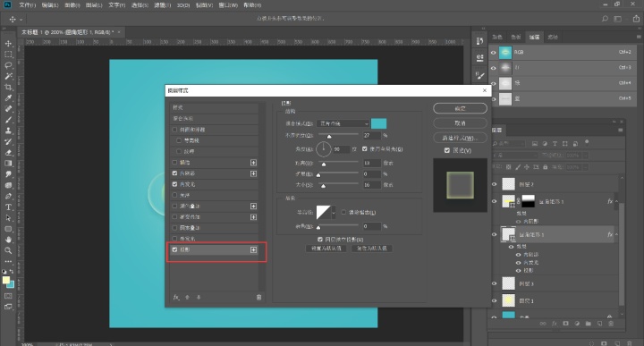Hide the RGB channel eye icon
Image resolution: width=644 pixels, height=346 pixels.
[x=494, y=53]
